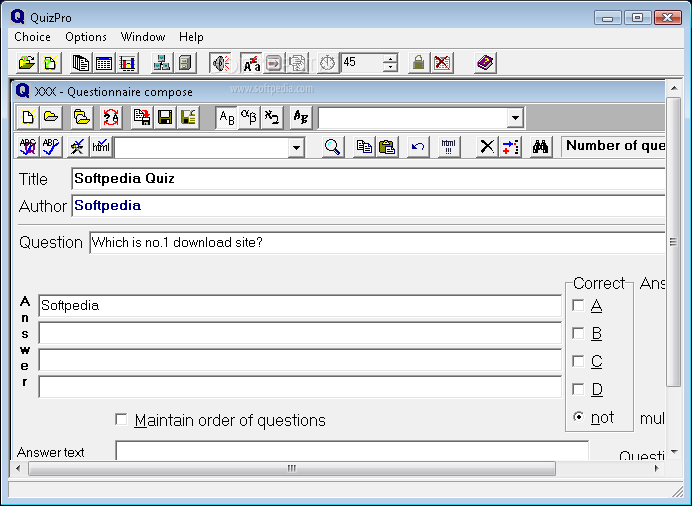Open the Help menu

coord(191,37)
